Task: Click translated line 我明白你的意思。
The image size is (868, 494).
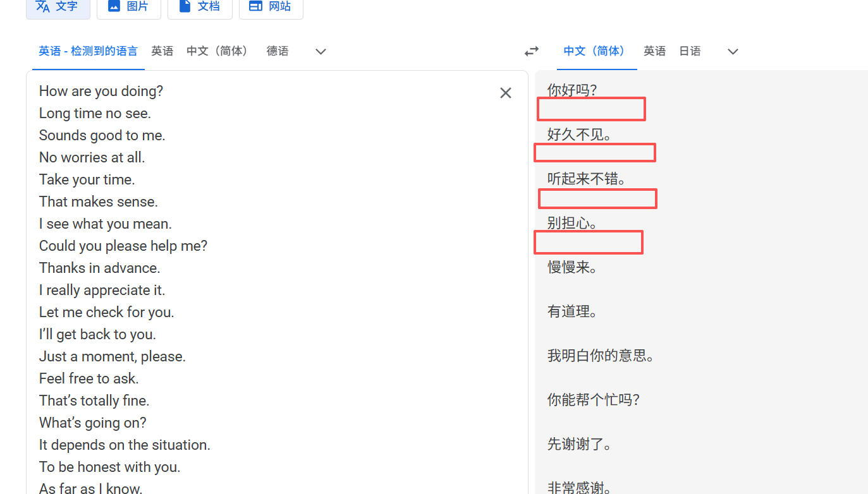Action: [601, 356]
